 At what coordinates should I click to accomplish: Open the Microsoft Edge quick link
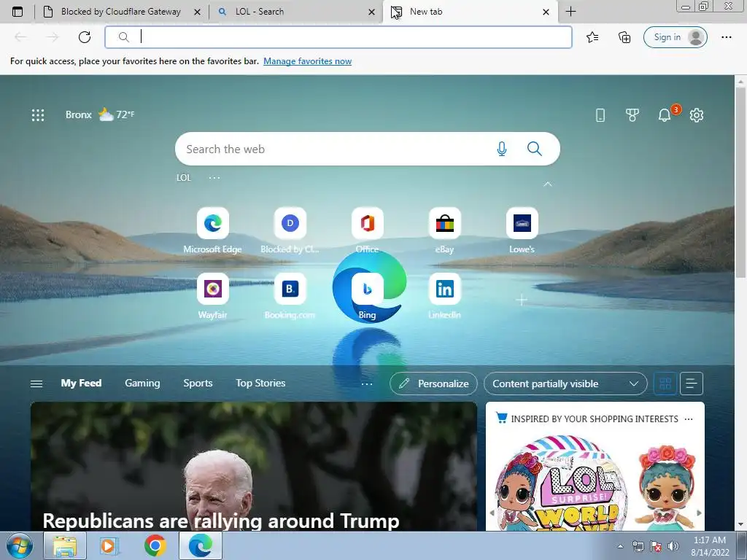[212, 230]
